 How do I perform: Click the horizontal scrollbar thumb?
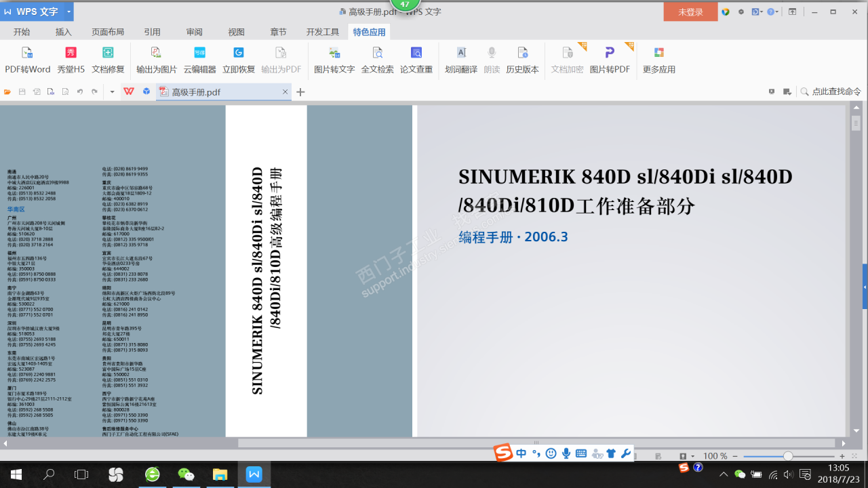point(536,443)
